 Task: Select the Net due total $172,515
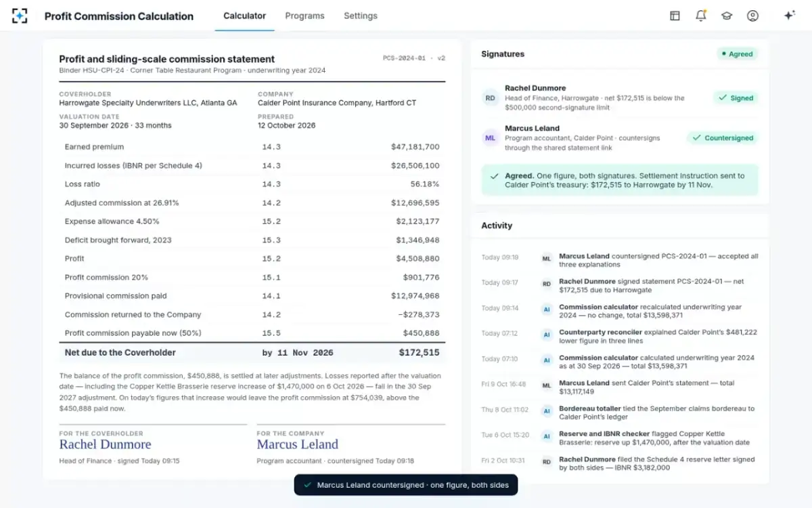point(420,352)
